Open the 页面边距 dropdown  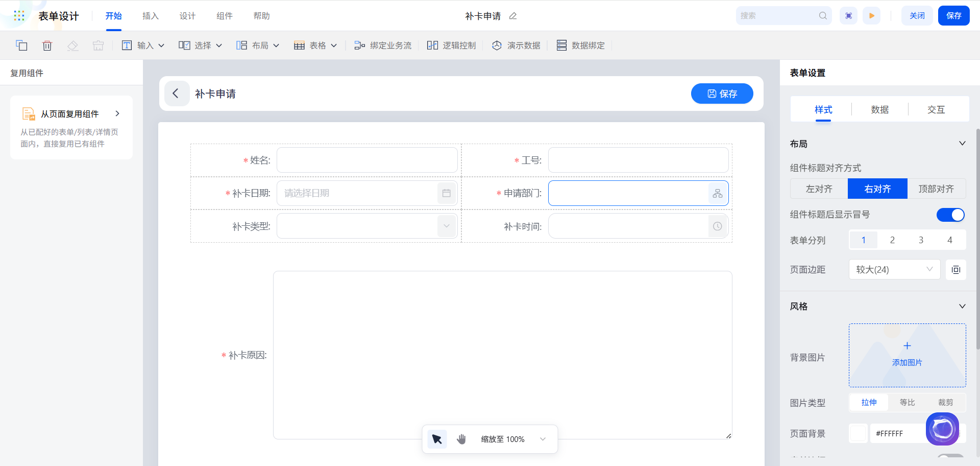[894, 270]
